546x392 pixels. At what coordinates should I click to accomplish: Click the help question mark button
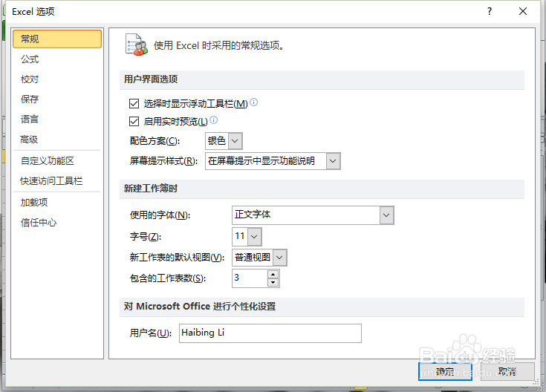490,11
